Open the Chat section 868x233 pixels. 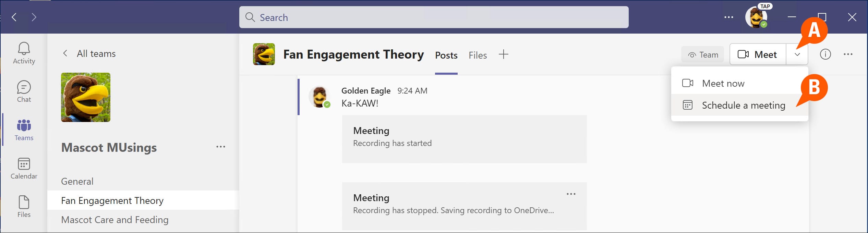coord(23,91)
